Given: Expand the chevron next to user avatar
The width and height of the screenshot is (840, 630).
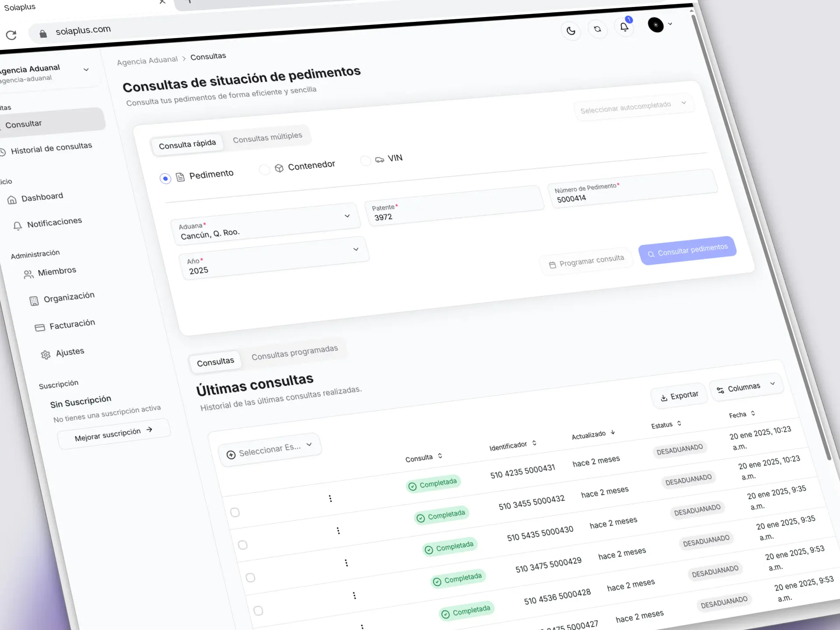Looking at the screenshot, I should [x=670, y=24].
